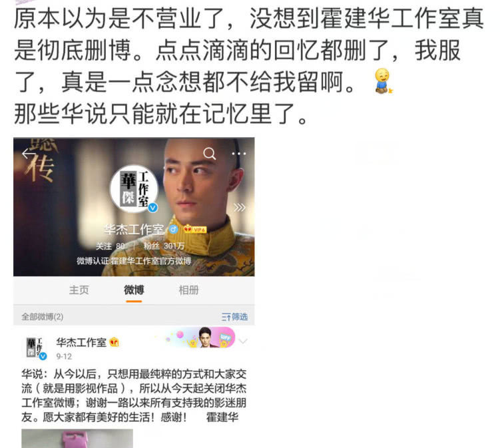Open the 相册 tab
Image resolution: width=500 pixels, height=448 pixels.
coord(189,290)
